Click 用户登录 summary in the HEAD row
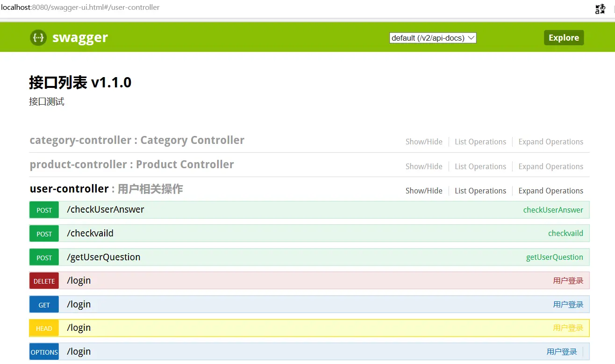 point(568,328)
